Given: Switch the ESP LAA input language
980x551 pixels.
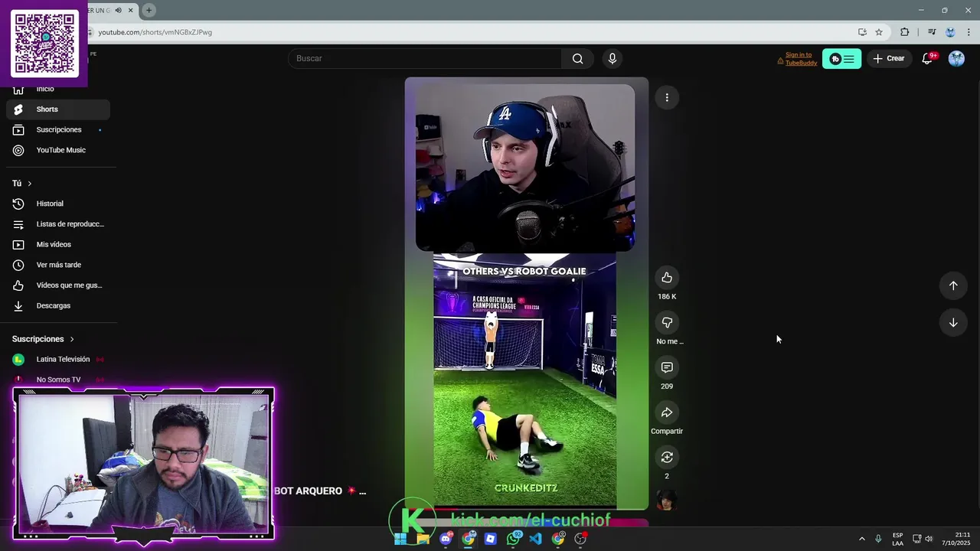Looking at the screenshot, I should [x=897, y=539].
